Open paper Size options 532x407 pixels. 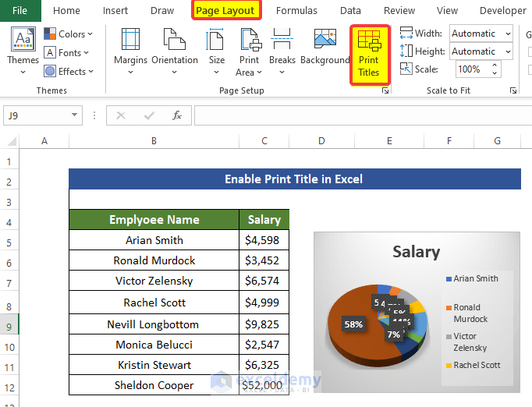coord(216,51)
